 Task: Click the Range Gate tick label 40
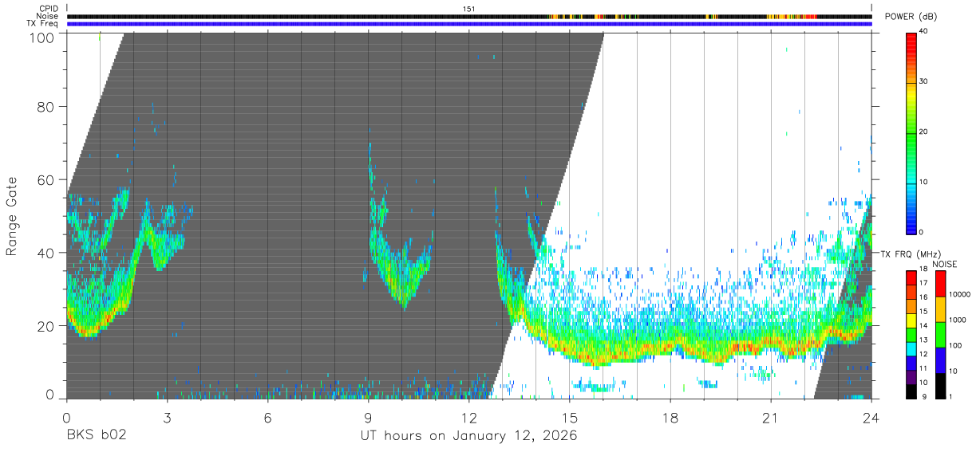pos(46,254)
